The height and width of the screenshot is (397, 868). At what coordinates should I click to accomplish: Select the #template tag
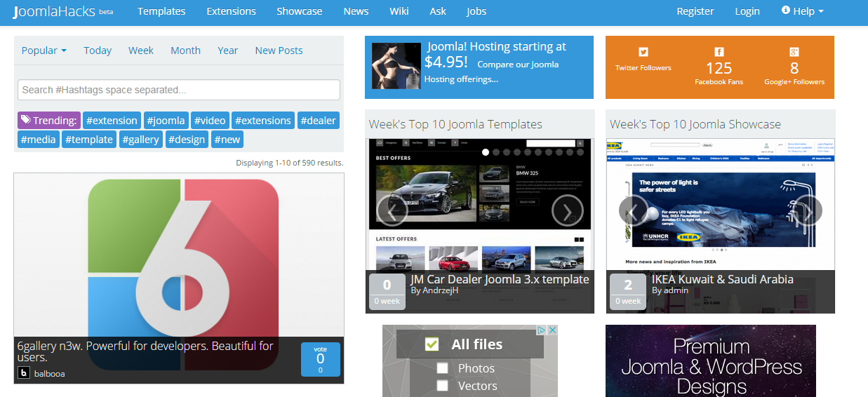tap(89, 139)
